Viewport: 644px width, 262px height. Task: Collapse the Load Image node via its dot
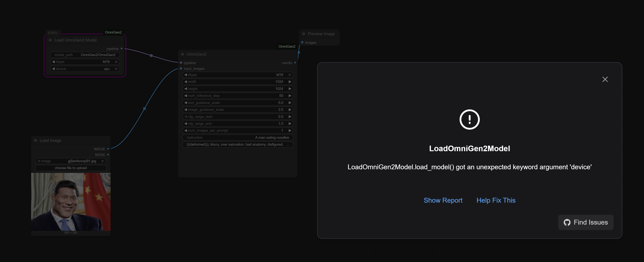coord(36,141)
